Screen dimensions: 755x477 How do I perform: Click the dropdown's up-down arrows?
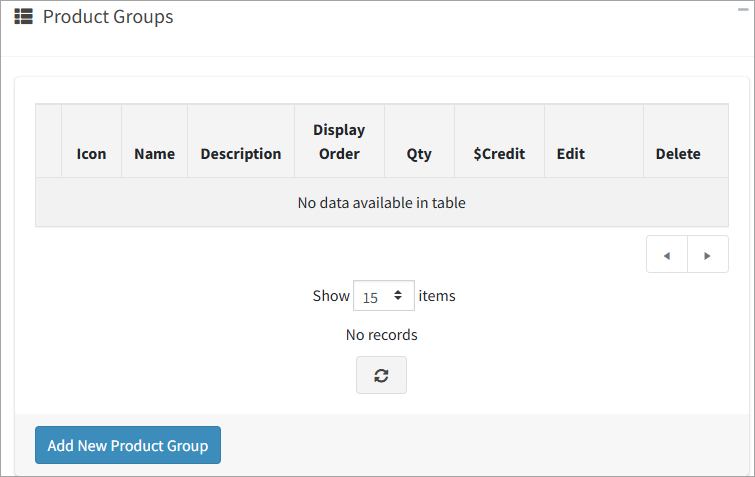coord(398,295)
